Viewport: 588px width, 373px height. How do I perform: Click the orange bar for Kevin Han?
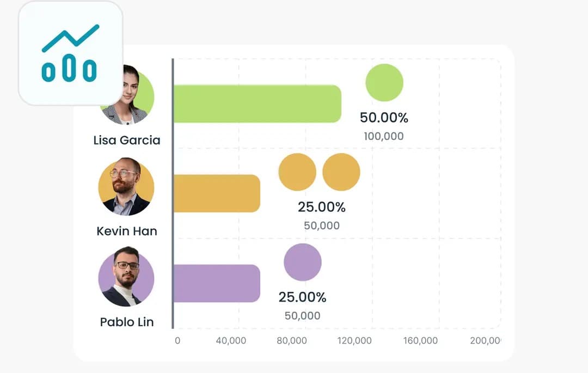click(216, 193)
